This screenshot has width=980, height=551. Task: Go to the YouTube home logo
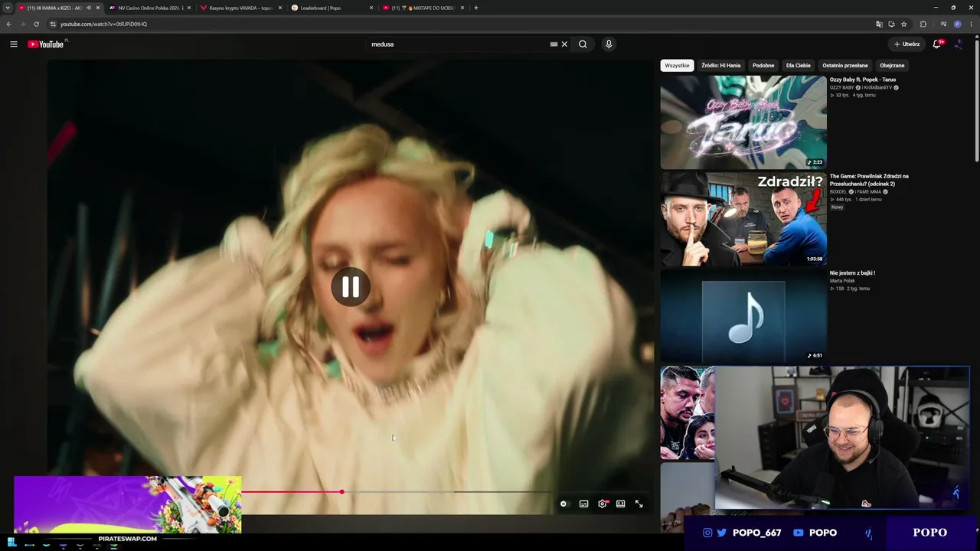[46, 44]
